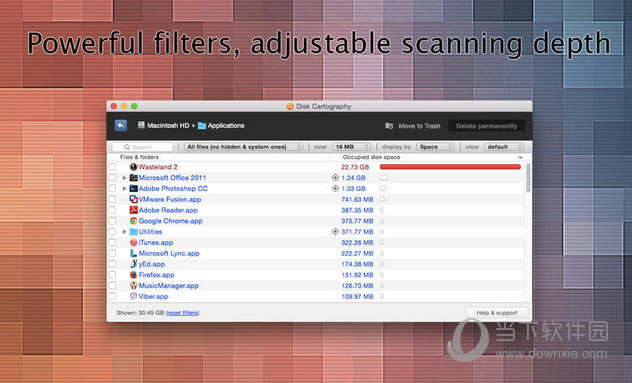Click the Files & folders column header
The height and width of the screenshot is (383, 632).
139,157
